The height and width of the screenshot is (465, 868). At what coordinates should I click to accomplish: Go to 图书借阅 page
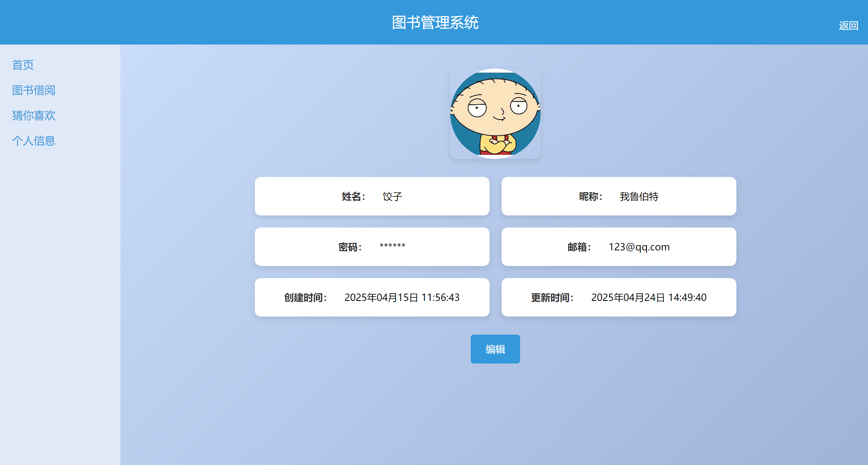(34, 90)
